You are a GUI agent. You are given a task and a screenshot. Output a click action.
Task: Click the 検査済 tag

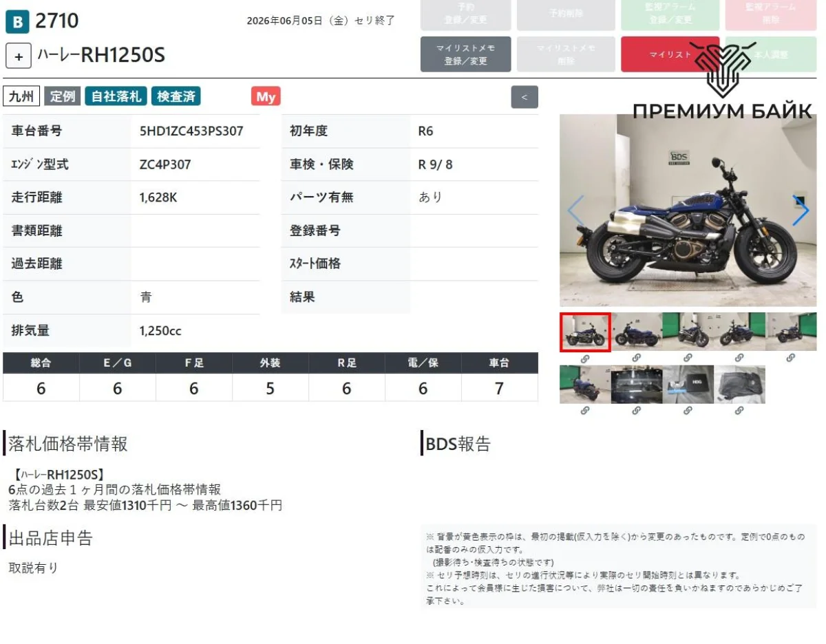[x=176, y=96]
